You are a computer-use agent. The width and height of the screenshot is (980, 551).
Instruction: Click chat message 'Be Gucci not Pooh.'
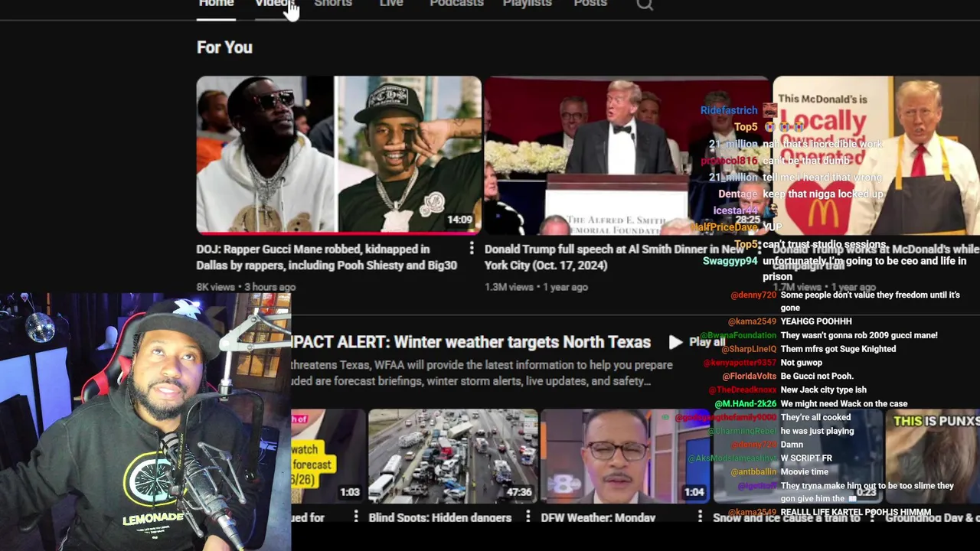pos(817,377)
